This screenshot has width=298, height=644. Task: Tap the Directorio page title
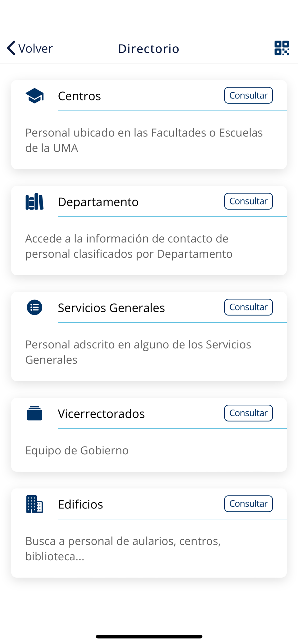tap(149, 49)
